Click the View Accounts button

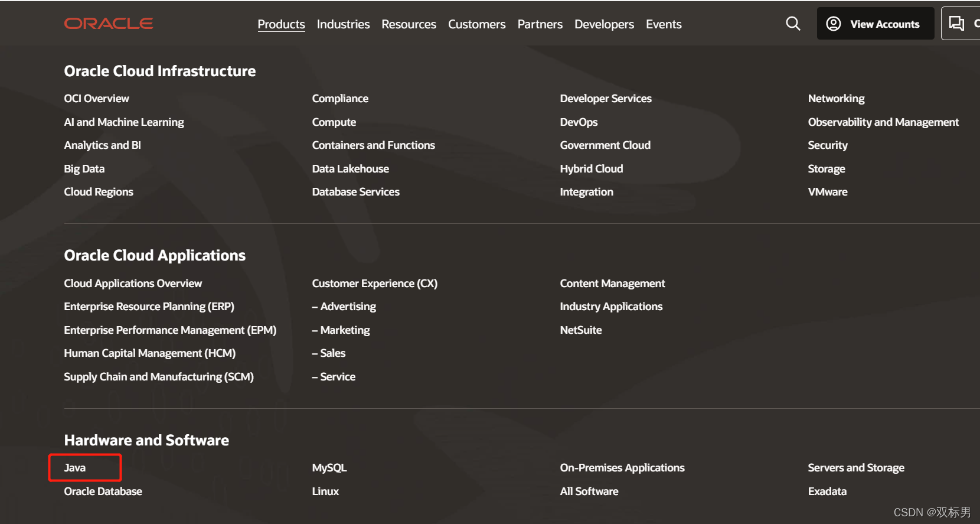pos(875,24)
